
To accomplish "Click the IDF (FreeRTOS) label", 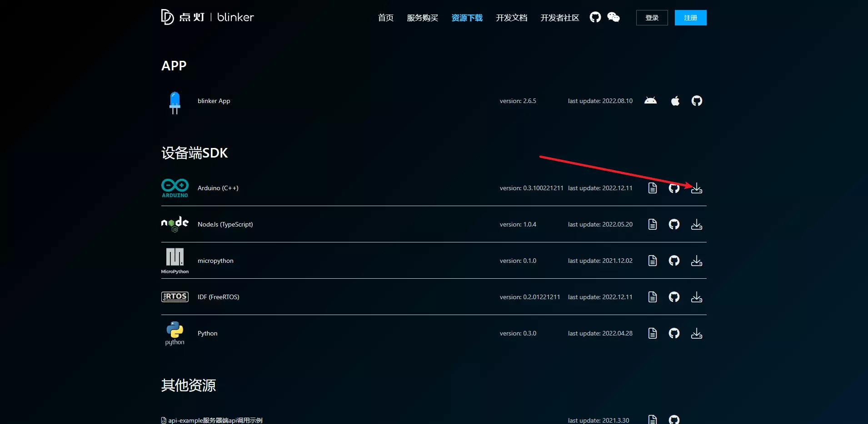I will coord(219,297).
